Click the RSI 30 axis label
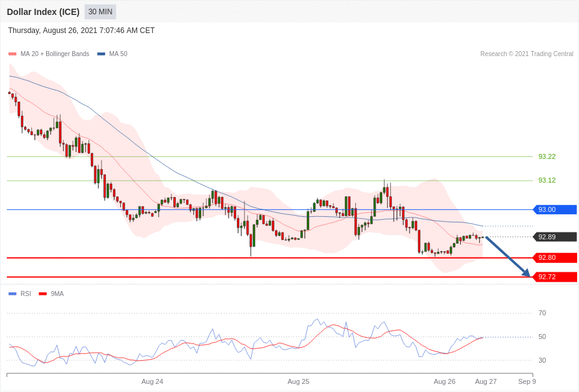The width and height of the screenshot is (579, 392). tap(542, 360)
